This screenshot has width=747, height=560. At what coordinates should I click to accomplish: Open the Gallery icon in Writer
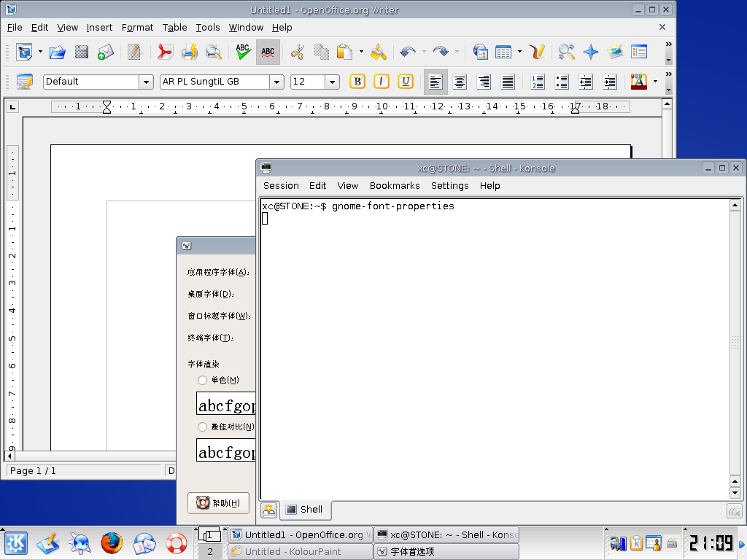(x=615, y=52)
